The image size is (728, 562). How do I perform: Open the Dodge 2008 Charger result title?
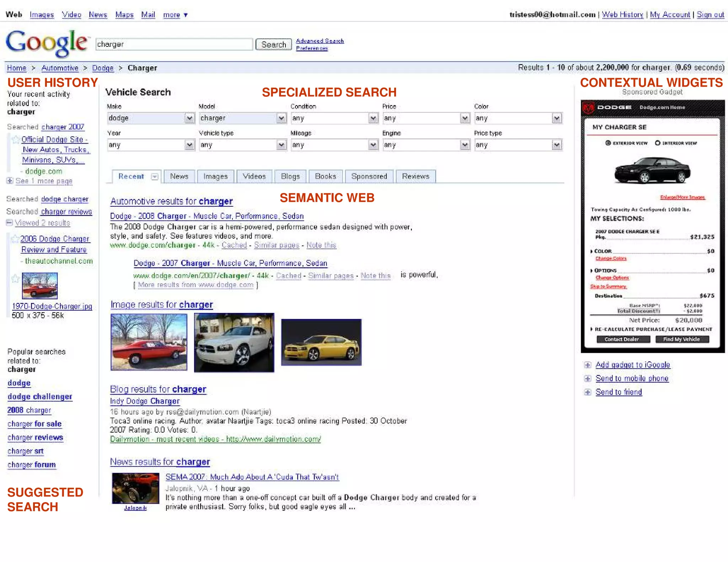[x=207, y=216]
